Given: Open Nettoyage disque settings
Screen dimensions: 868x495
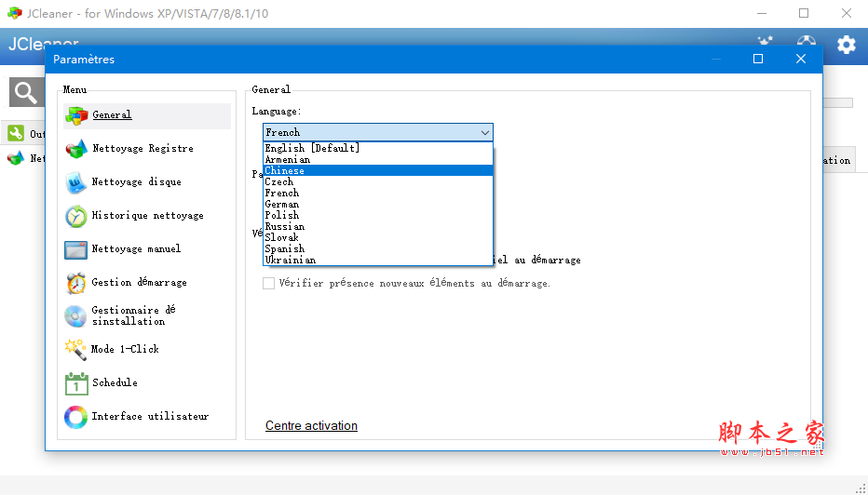Looking at the screenshot, I should [x=136, y=182].
